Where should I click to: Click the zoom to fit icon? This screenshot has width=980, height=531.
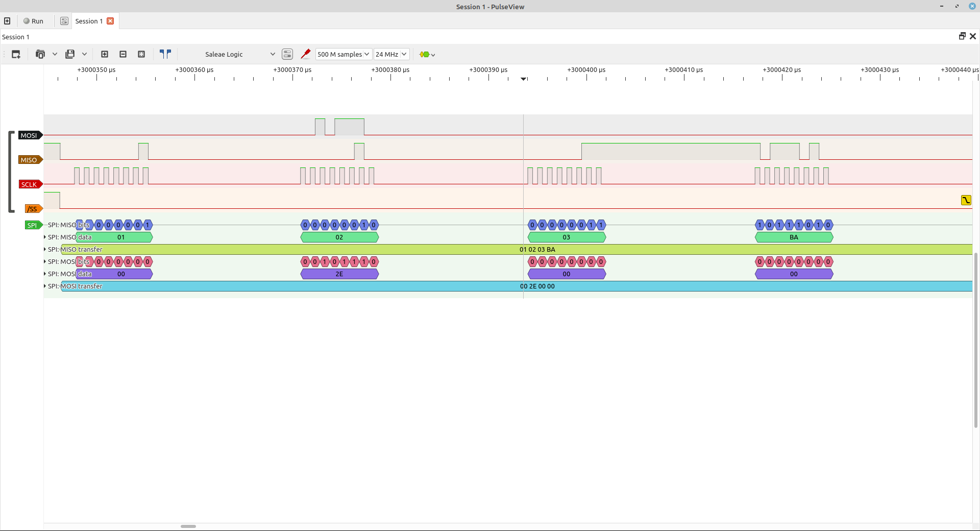[141, 54]
